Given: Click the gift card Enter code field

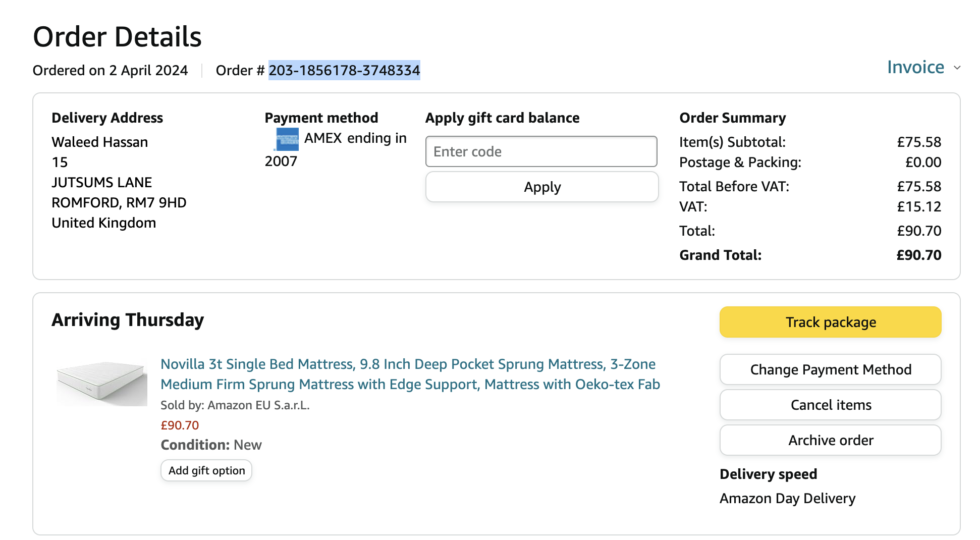Looking at the screenshot, I should click(541, 151).
